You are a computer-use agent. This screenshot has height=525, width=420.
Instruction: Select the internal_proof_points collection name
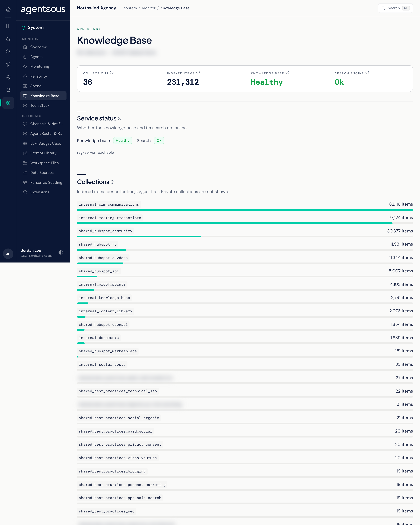102,284
